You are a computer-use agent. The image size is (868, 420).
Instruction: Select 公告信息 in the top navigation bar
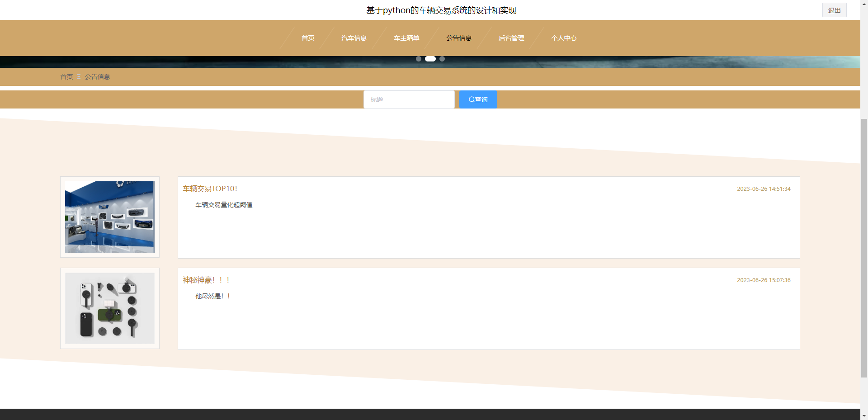(459, 38)
